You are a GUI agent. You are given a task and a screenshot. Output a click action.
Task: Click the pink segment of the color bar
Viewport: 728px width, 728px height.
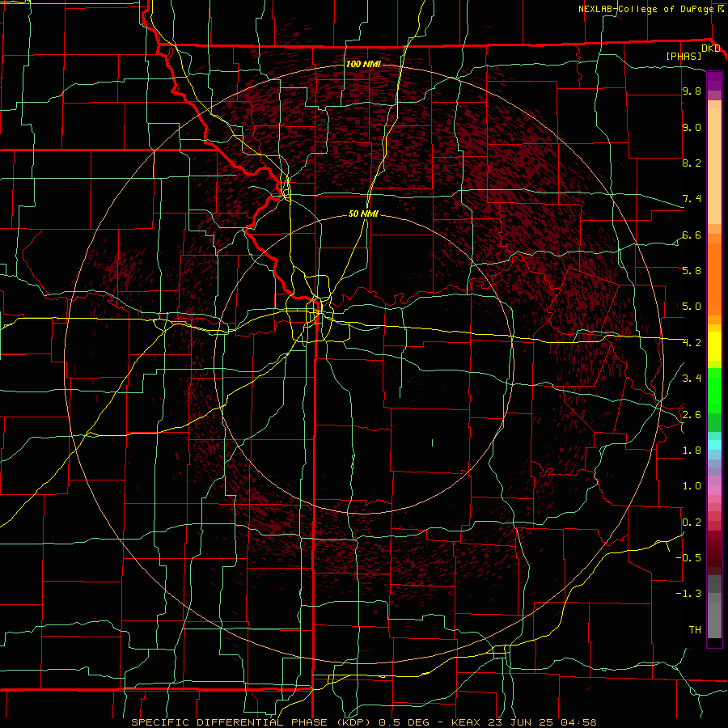(x=714, y=490)
